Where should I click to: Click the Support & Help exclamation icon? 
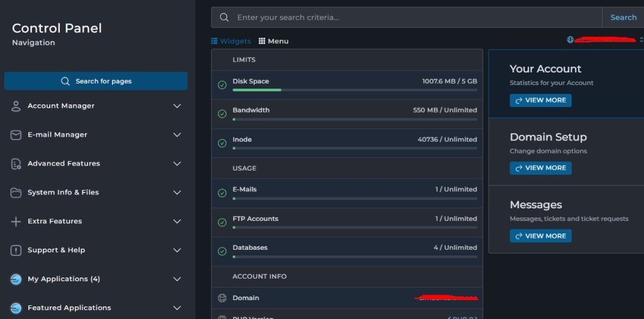pyautogui.click(x=16, y=250)
